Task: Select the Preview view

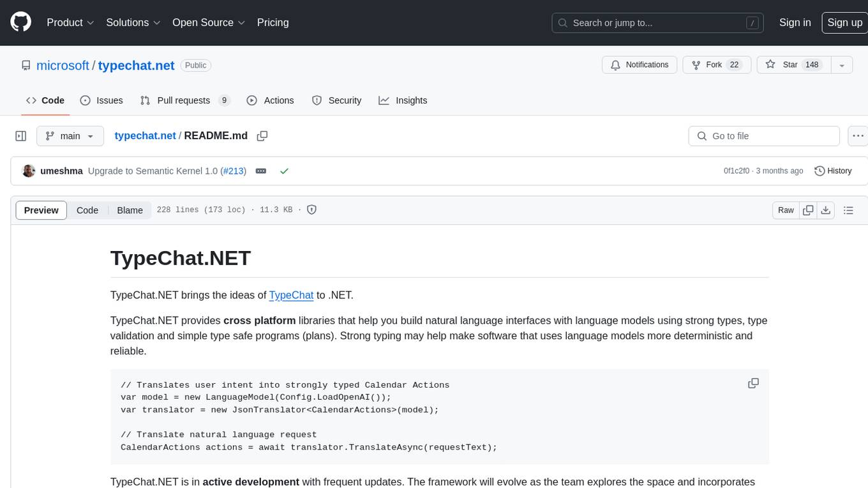Action: coord(41,210)
